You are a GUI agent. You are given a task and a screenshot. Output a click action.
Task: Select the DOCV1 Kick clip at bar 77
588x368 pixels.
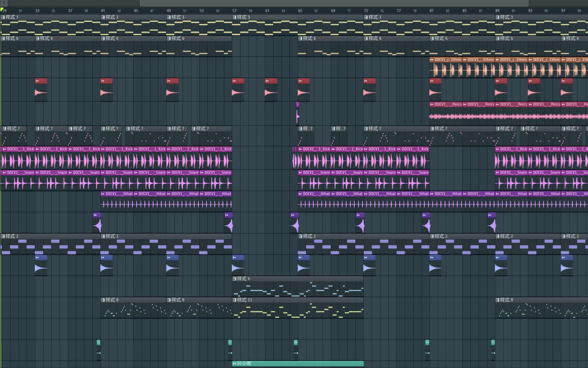[x=413, y=158]
